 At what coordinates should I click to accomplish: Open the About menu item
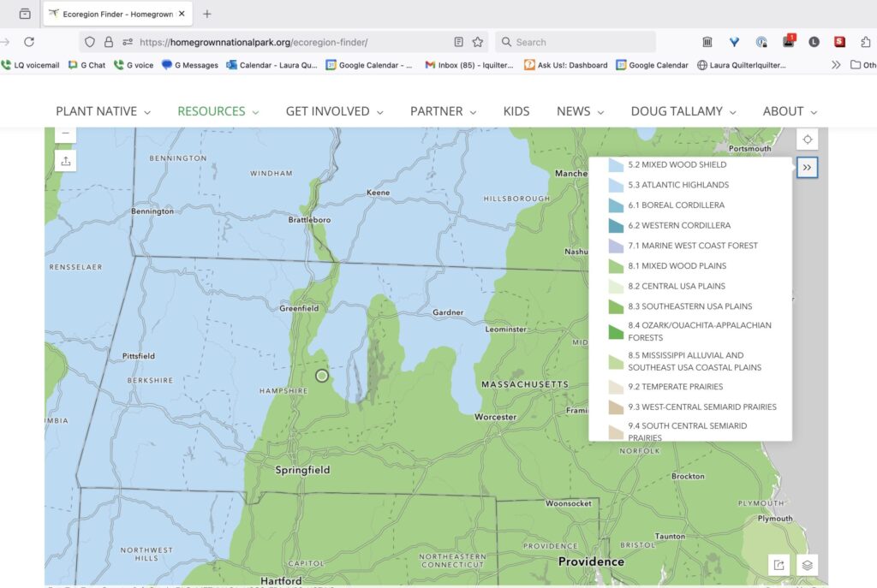790,111
